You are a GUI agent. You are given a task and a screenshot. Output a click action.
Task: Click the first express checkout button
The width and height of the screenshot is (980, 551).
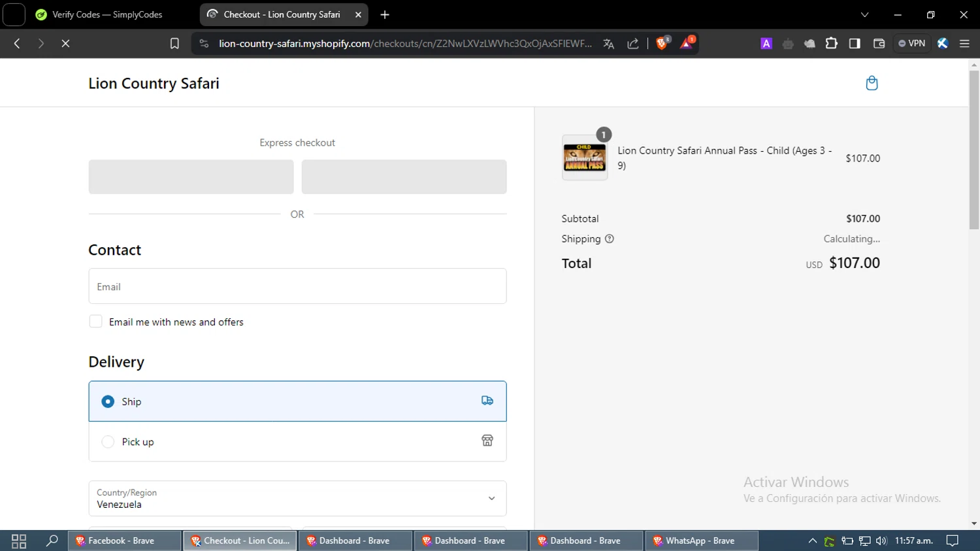point(191,177)
